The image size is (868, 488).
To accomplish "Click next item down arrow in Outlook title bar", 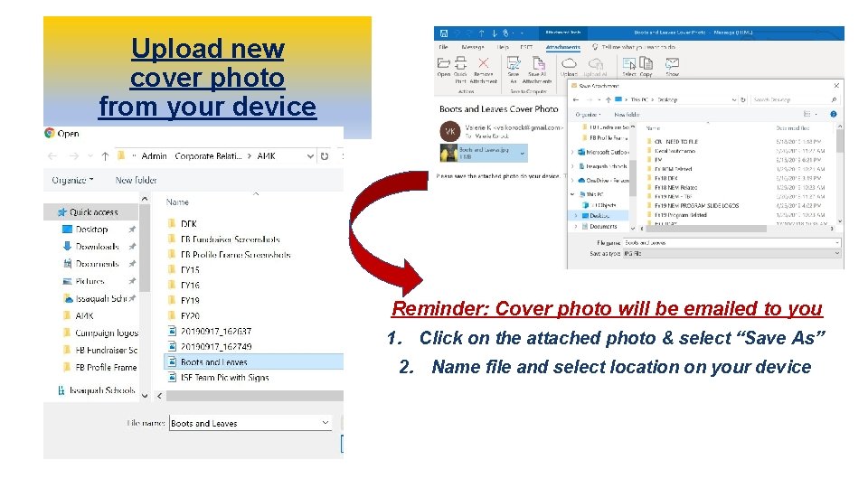I will (x=495, y=33).
